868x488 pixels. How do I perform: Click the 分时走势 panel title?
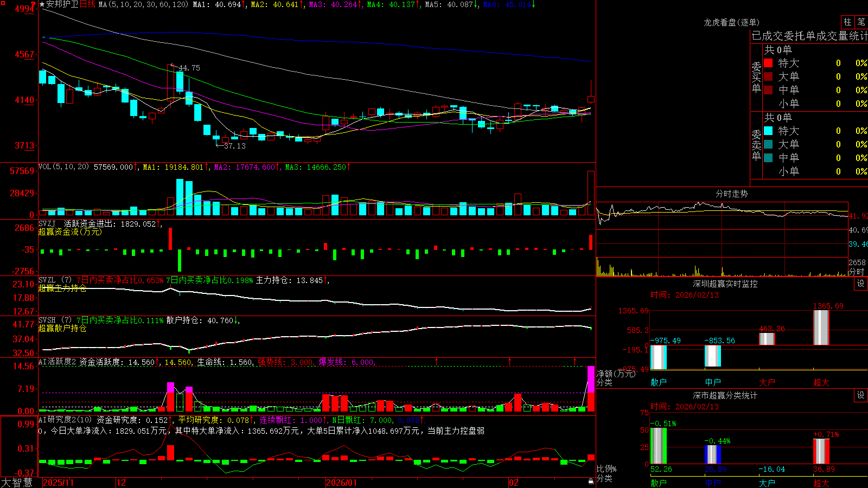(731, 194)
